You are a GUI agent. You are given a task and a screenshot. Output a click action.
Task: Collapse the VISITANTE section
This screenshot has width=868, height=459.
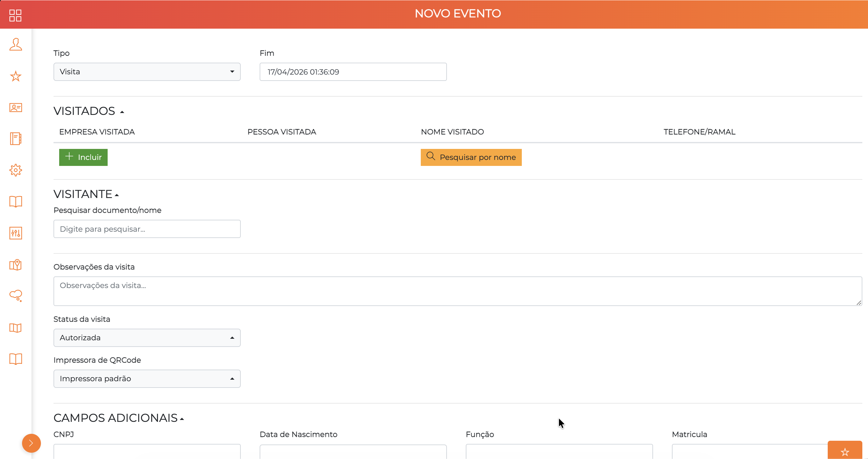117,195
